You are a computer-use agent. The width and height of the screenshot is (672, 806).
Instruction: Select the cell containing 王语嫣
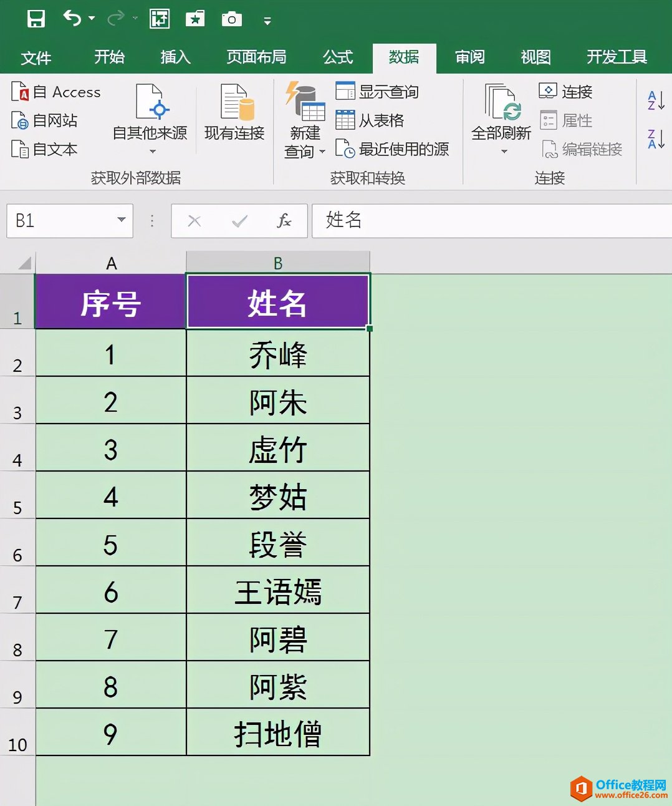(x=278, y=590)
